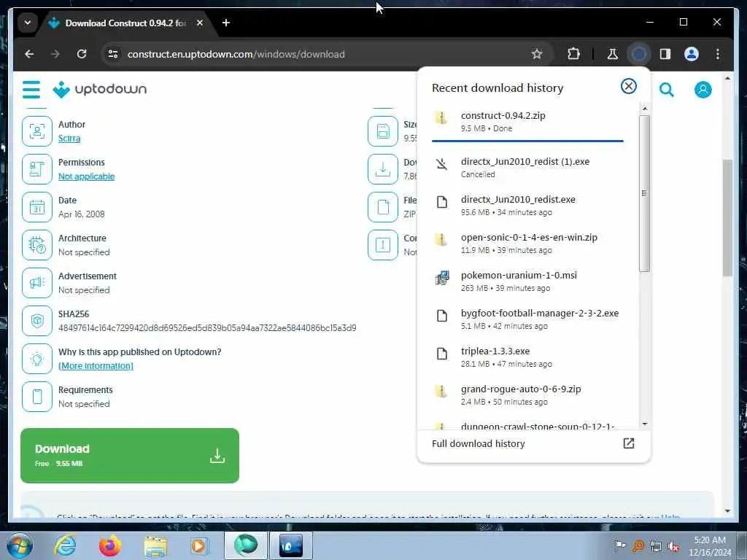This screenshot has height=560, width=747.
Task: Open the Chrome Labs flask icon
Action: click(612, 54)
